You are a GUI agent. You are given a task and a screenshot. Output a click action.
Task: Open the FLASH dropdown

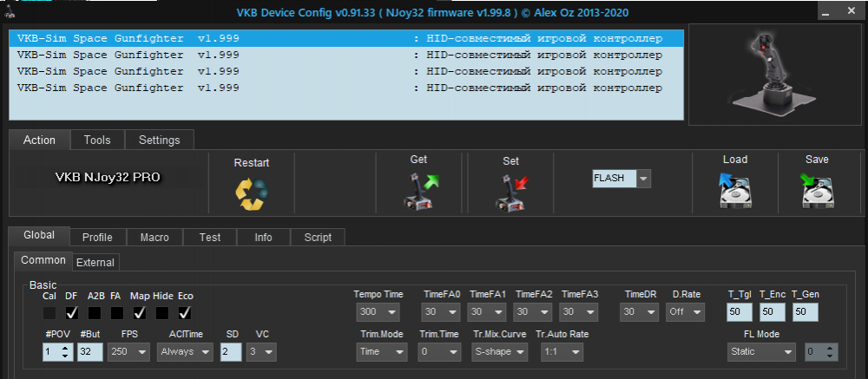[x=643, y=178]
